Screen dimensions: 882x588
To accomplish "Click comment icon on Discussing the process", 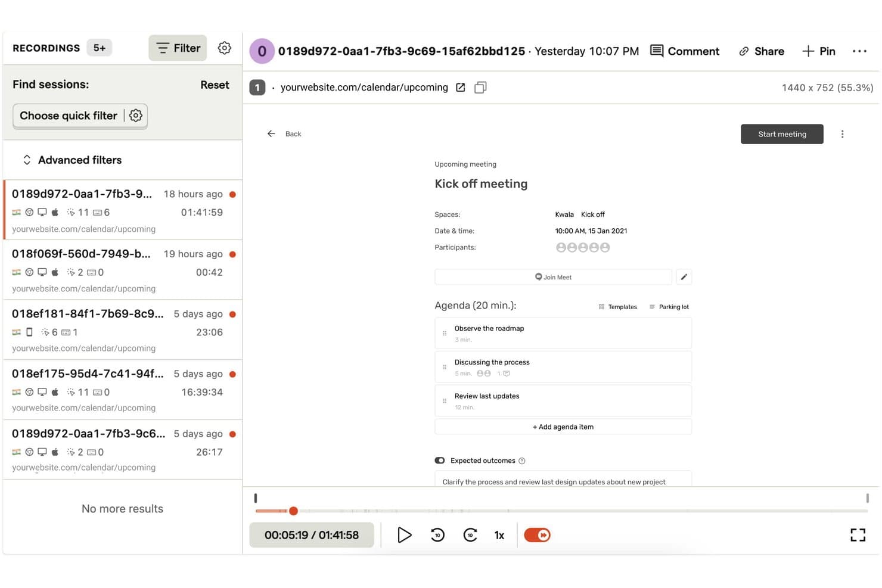I will pyautogui.click(x=507, y=374).
